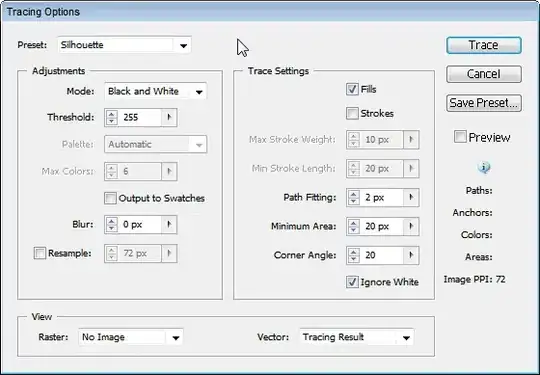Viewport: 540px width, 375px height.
Task: Click the Minimum Area value field
Action: (382, 226)
